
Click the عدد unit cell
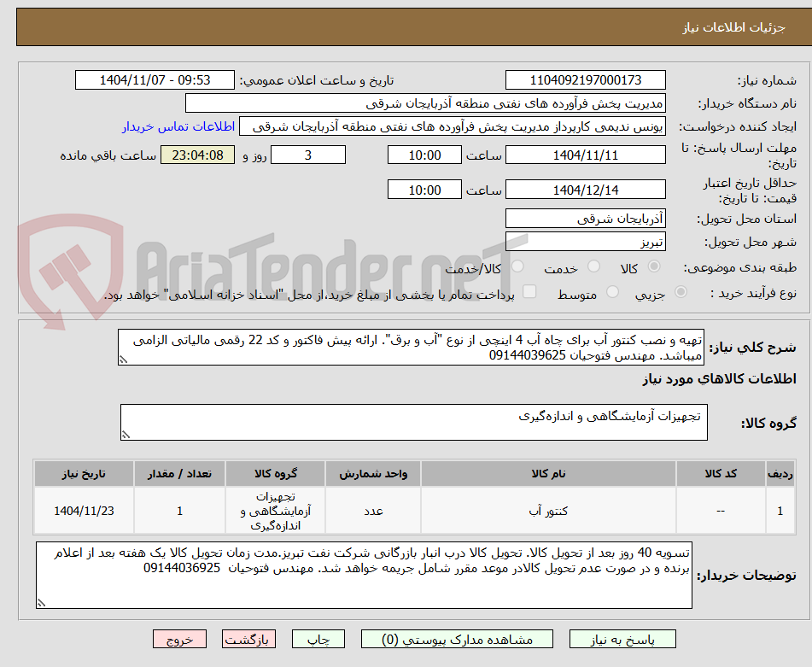pos(373,511)
